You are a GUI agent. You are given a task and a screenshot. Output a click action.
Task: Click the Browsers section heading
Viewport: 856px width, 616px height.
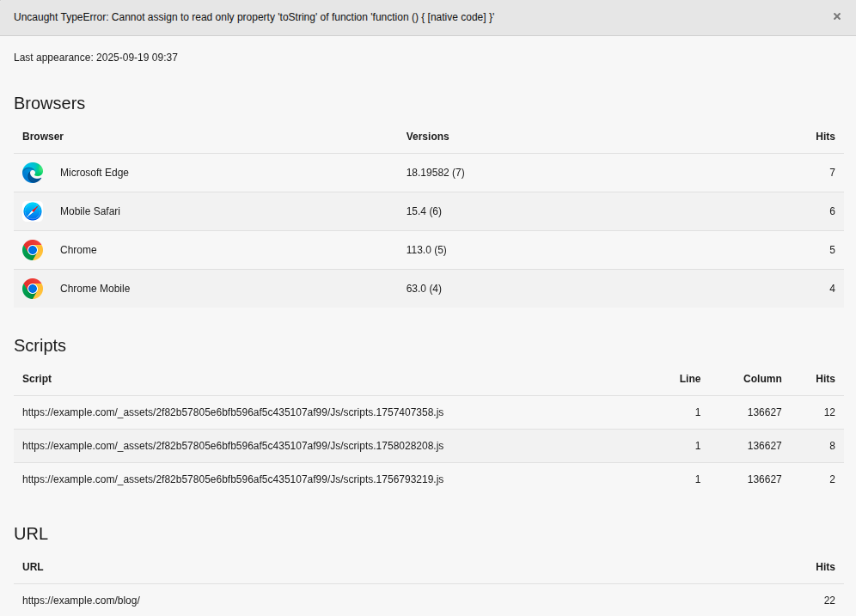[49, 103]
